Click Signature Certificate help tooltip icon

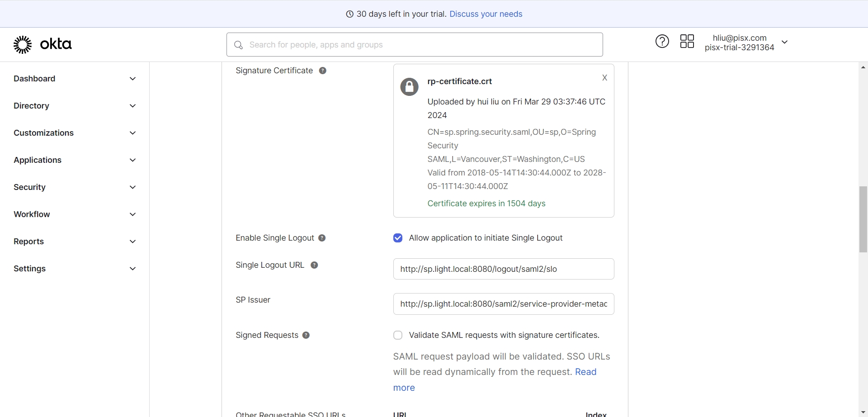(322, 71)
